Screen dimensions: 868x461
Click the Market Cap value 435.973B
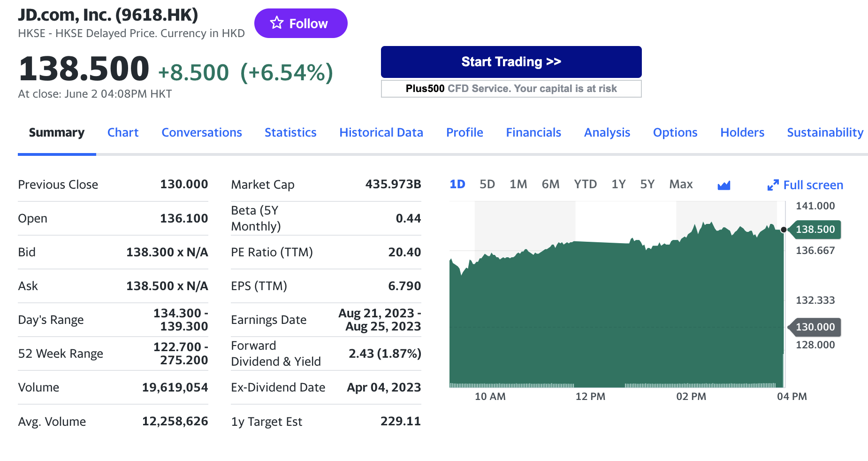(x=393, y=184)
